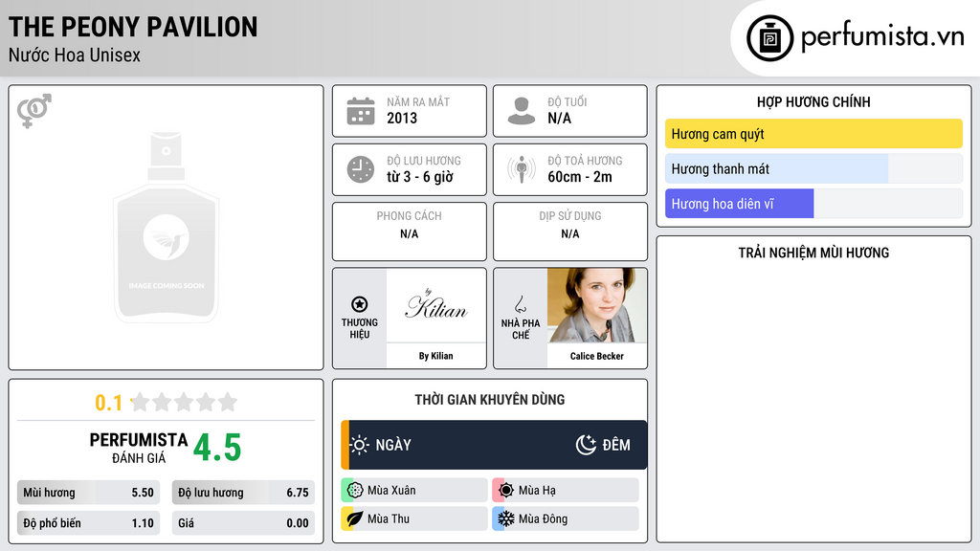Select the Mùa Thu season chip
Viewport: 980px width, 551px height.
(414, 519)
